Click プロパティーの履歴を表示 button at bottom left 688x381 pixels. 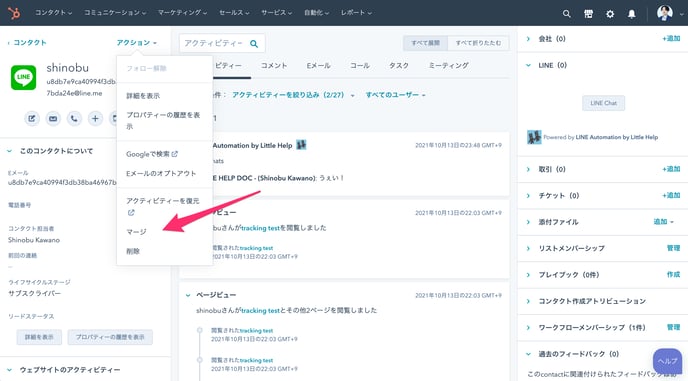click(x=110, y=337)
